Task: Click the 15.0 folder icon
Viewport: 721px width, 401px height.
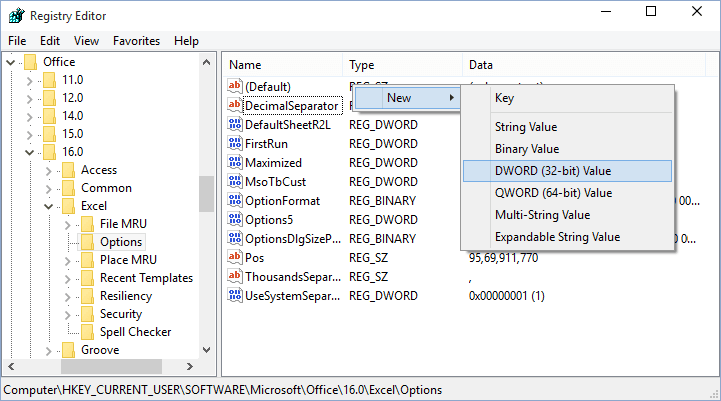Action: coord(49,134)
